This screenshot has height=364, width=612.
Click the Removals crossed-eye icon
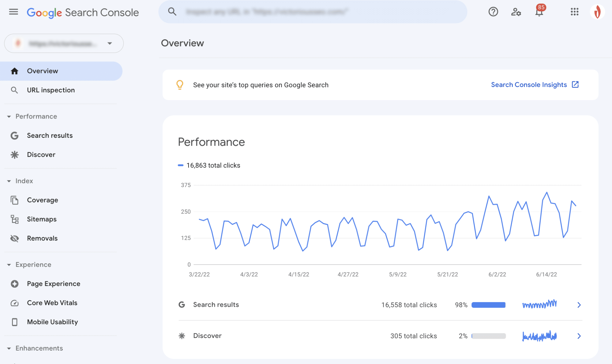[x=14, y=238]
